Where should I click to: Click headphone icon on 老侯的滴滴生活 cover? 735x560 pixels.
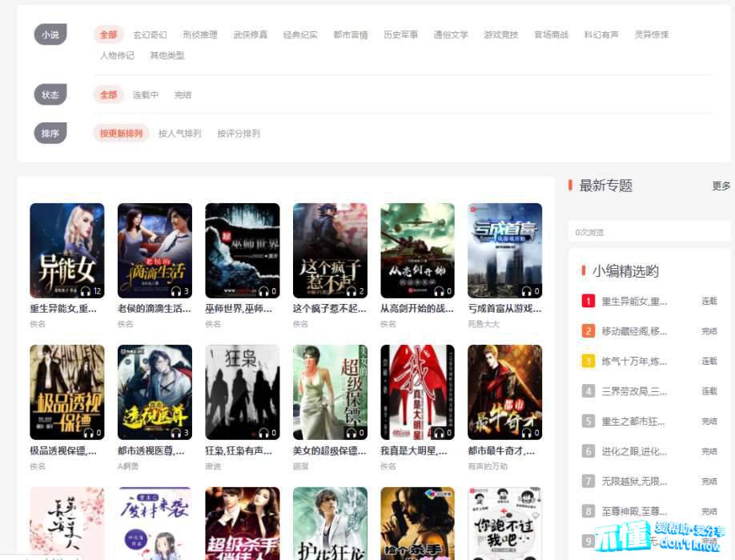[x=176, y=291]
